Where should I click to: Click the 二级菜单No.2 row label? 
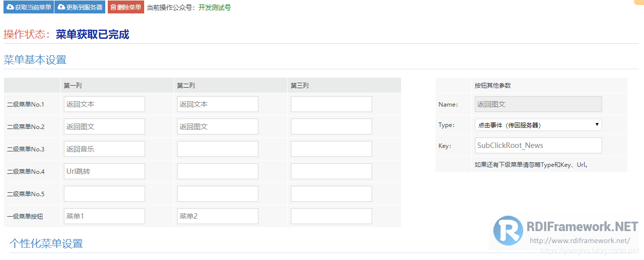click(25, 127)
